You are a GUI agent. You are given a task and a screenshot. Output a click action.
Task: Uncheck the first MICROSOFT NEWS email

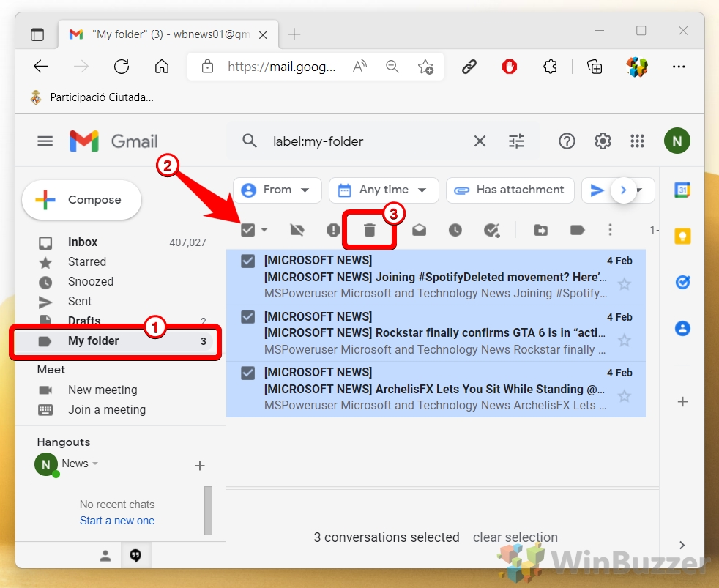click(x=247, y=261)
